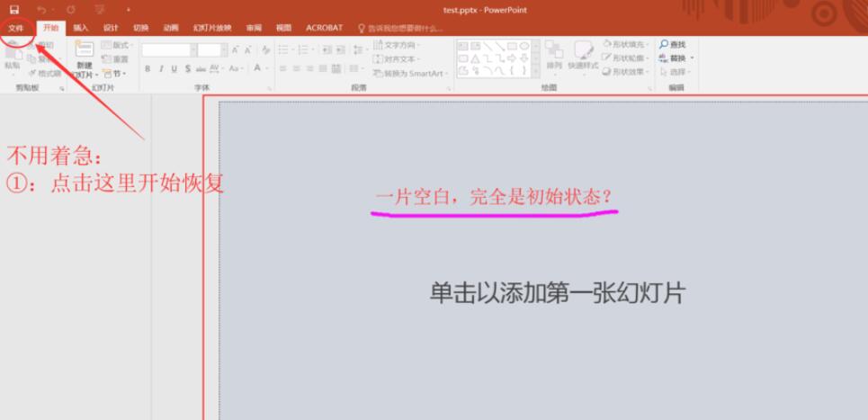Screen dimensions: 868x420
Task: Open the 动画 (Animations) tab
Action: pyautogui.click(x=171, y=28)
